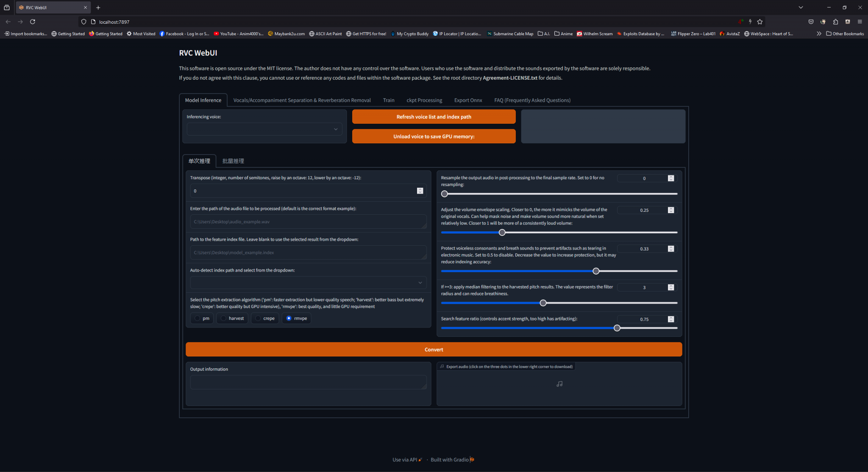868x472 pixels.
Task: Save the page to Pocket
Action: [x=811, y=22]
